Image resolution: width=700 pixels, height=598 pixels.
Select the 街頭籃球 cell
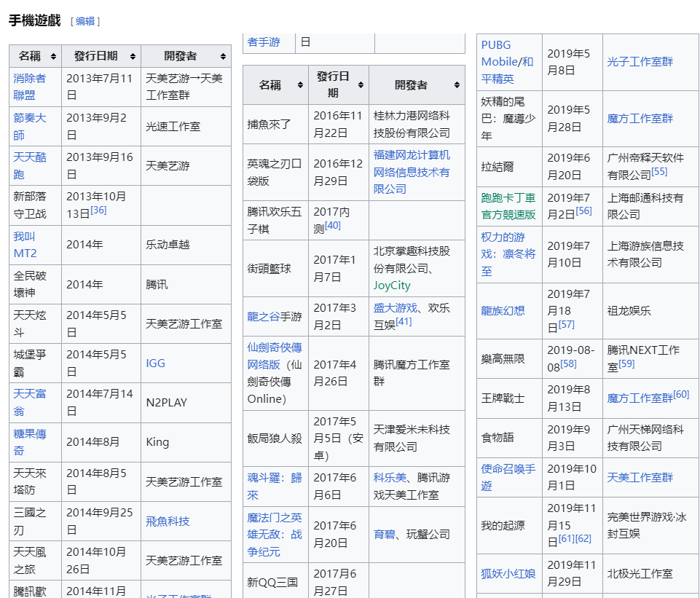[275, 269]
